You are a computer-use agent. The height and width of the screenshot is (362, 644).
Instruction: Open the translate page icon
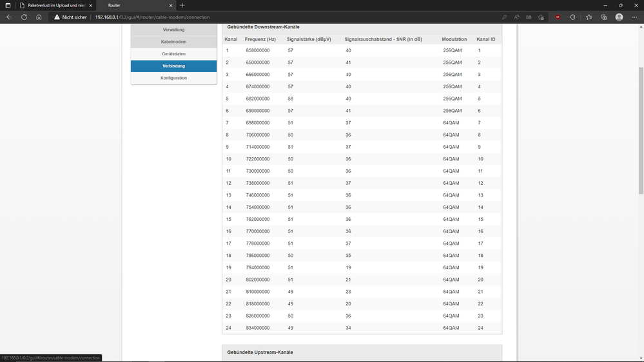coord(529,17)
